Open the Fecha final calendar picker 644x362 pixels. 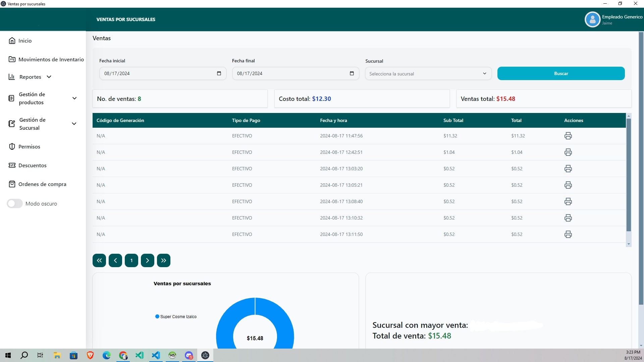(x=352, y=73)
